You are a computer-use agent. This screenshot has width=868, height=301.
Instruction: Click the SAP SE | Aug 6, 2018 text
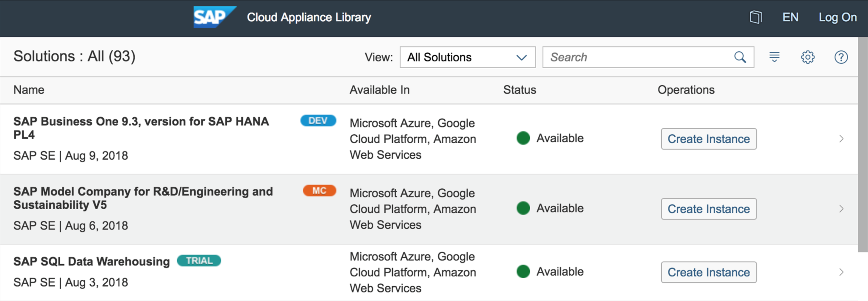pyautogui.click(x=71, y=226)
